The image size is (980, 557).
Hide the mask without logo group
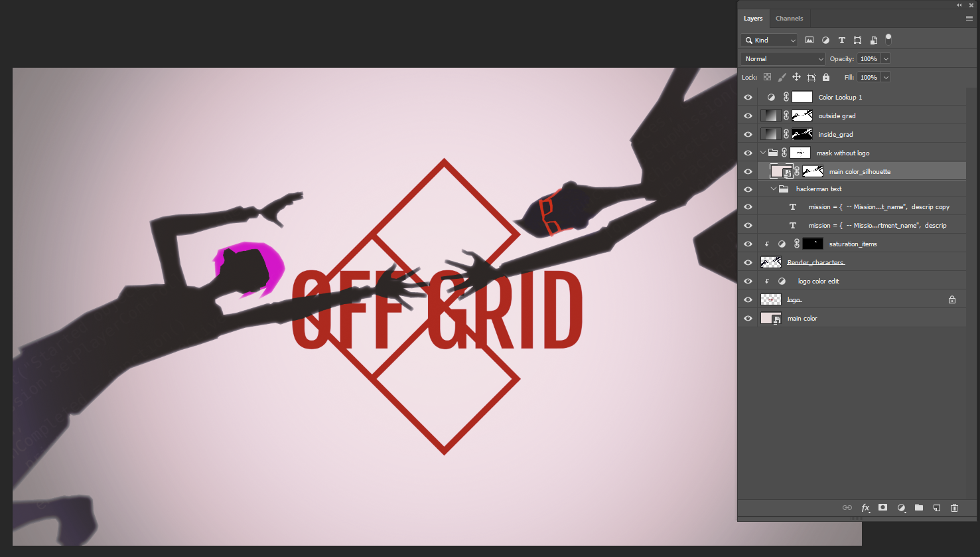pyautogui.click(x=748, y=153)
